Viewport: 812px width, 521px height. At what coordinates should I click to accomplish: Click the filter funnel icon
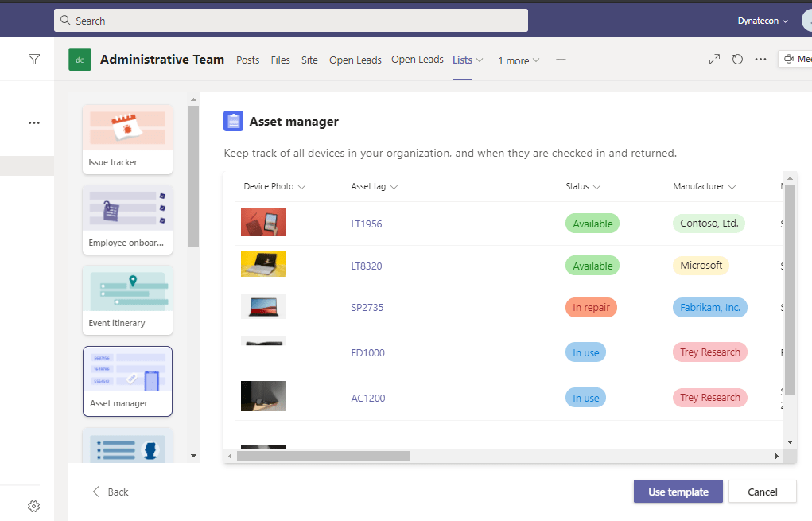pos(33,59)
